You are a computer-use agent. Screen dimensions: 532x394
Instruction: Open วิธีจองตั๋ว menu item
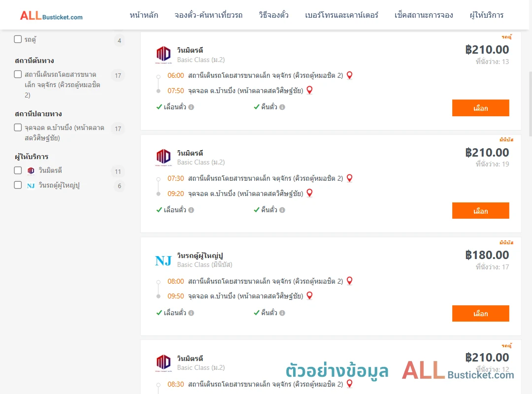click(x=273, y=15)
